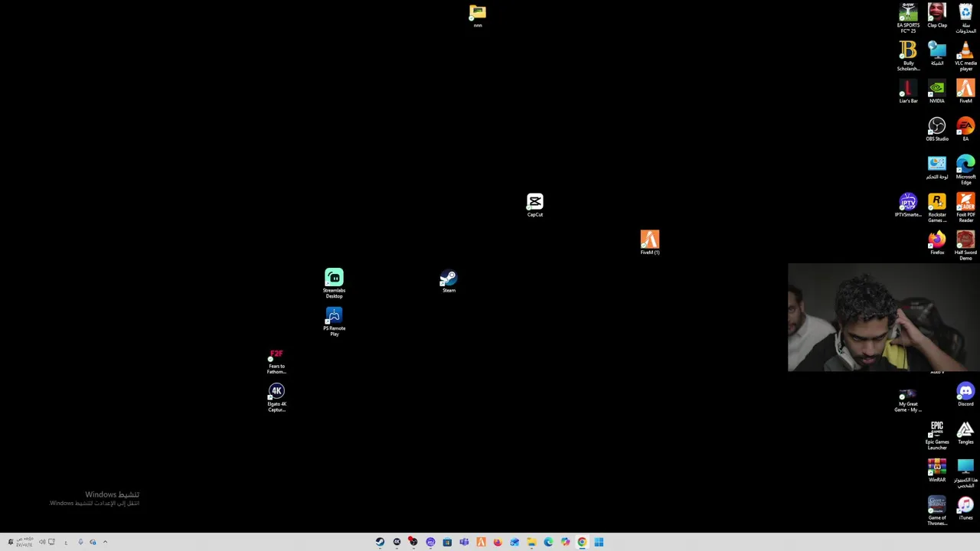Open the Rockstar Games Launcher shortcut
This screenshot has height=551, width=980.
[x=937, y=207]
